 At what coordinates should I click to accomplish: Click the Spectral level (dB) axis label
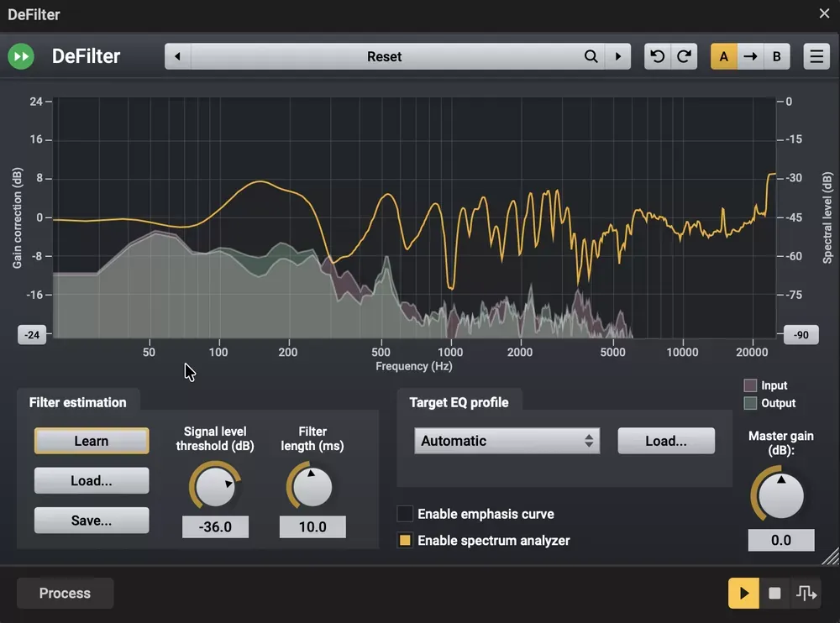827,217
